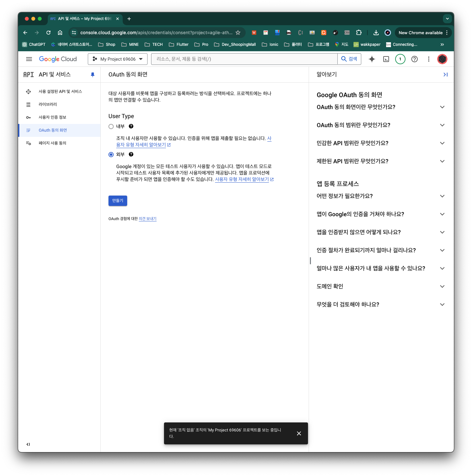Open the My Project 69606 project selector
The width and height of the screenshot is (472, 476).
pos(118,59)
